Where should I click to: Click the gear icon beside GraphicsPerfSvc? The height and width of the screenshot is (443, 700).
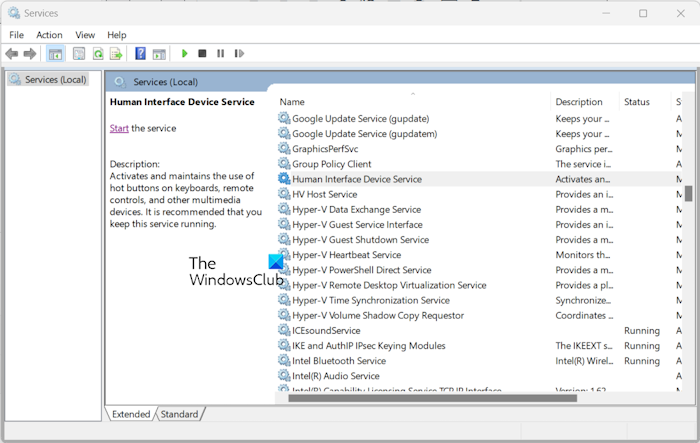point(284,148)
